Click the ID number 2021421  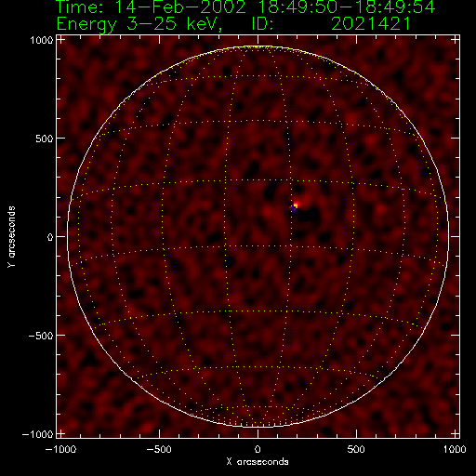pyautogui.click(x=371, y=24)
